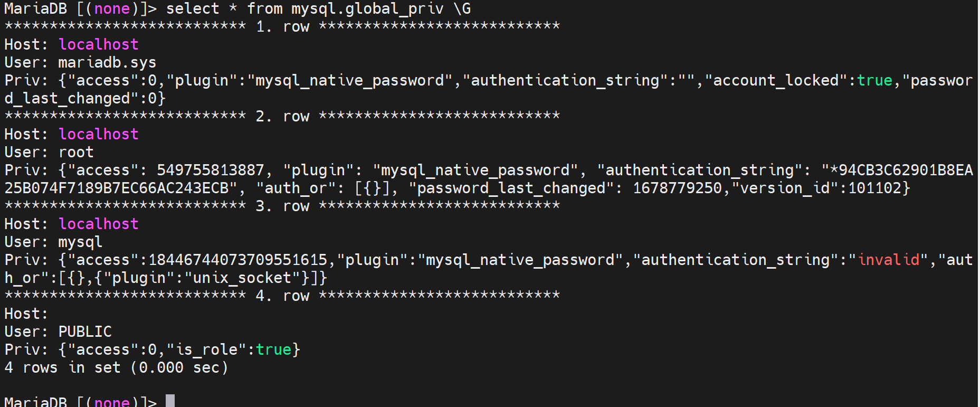
Task: Click the access number 18446744073709551615
Action: coord(238,260)
